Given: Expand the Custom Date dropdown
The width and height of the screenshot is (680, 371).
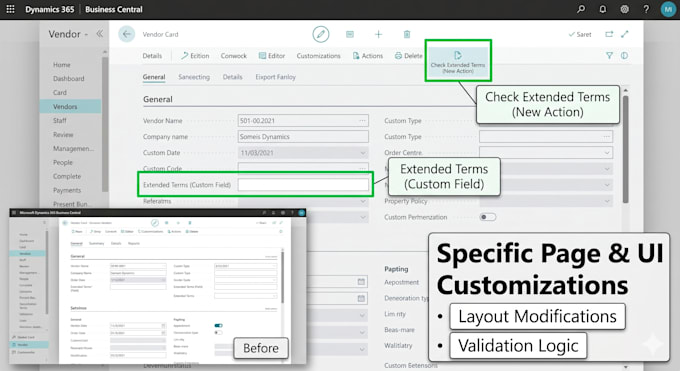Looking at the screenshot, I should click(x=363, y=153).
